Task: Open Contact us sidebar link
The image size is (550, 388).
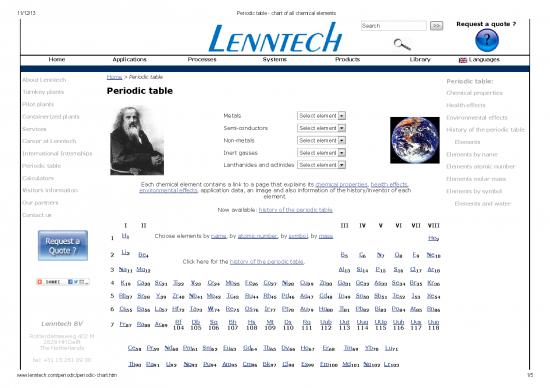Action: (37, 215)
